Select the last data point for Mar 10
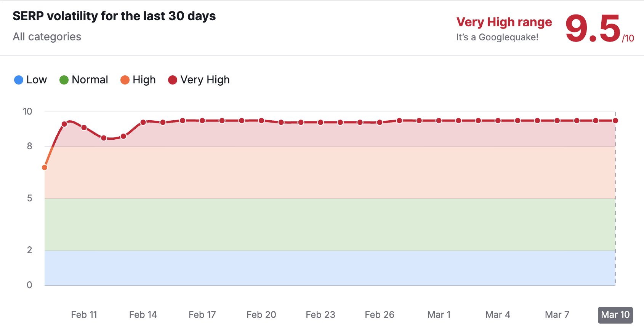644x335 pixels. [x=615, y=121]
